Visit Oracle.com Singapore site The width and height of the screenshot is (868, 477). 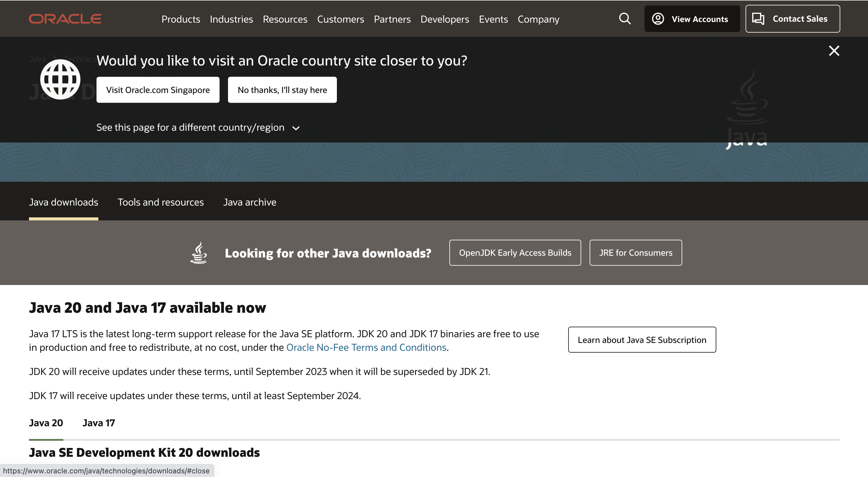tap(158, 90)
